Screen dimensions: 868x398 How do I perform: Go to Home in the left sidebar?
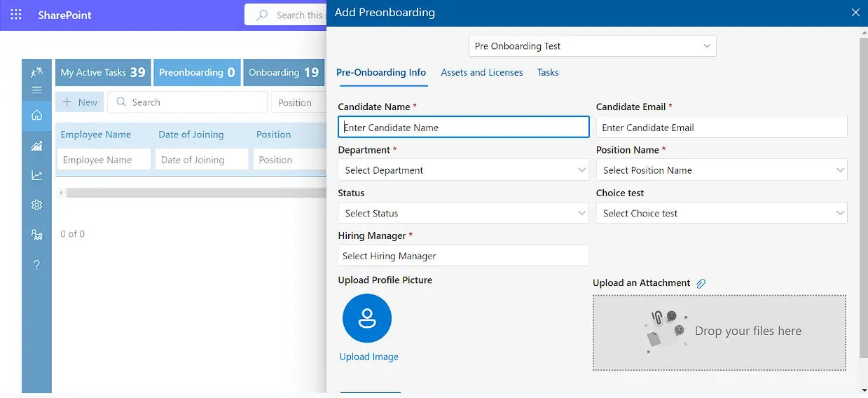tap(36, 116)
